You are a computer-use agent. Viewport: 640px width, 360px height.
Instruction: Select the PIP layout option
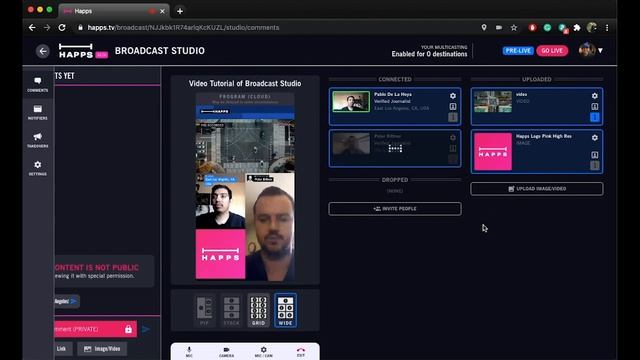[x=204, y=310]
